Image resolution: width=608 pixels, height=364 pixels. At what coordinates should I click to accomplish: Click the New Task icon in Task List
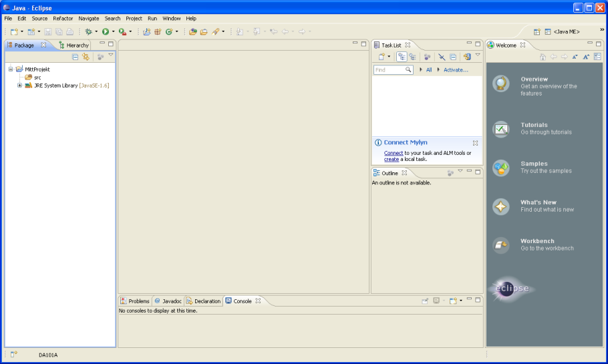point(382,57)
